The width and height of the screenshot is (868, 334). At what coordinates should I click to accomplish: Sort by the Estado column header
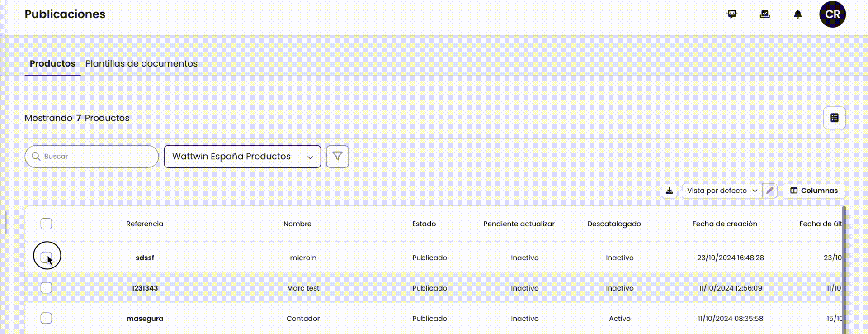tap(424, 224)
